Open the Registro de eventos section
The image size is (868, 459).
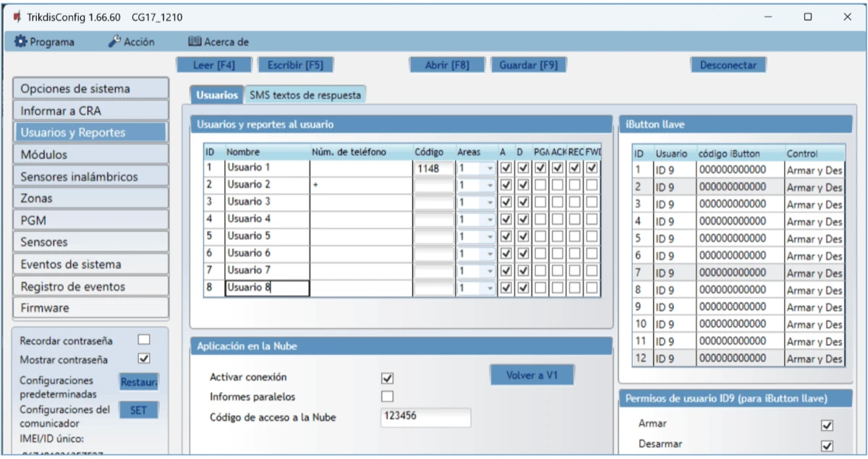pos(90,286)
